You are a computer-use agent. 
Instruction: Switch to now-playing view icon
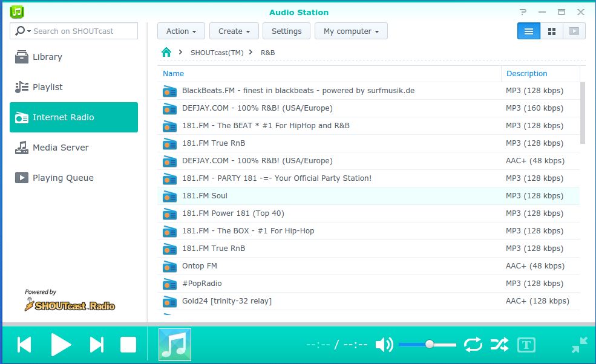[574, 31]
